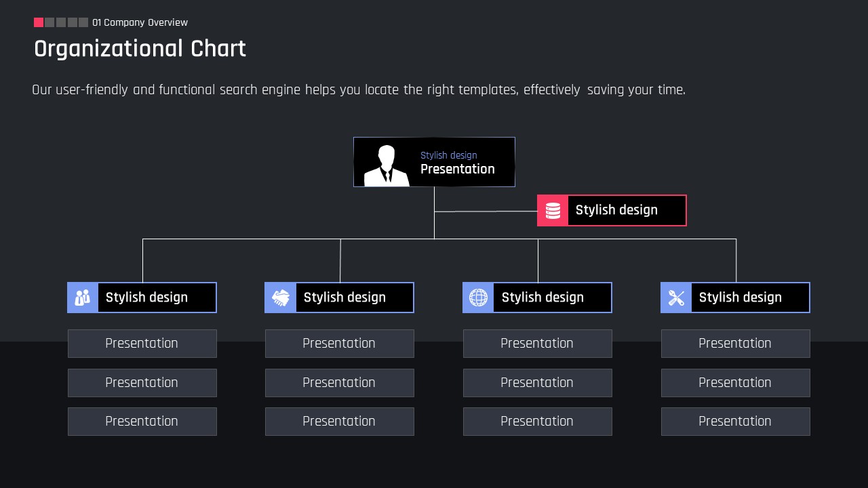Click the 'Organizational Chart' title
Viewport: 868px width, 488px height.
click(140, 49)
